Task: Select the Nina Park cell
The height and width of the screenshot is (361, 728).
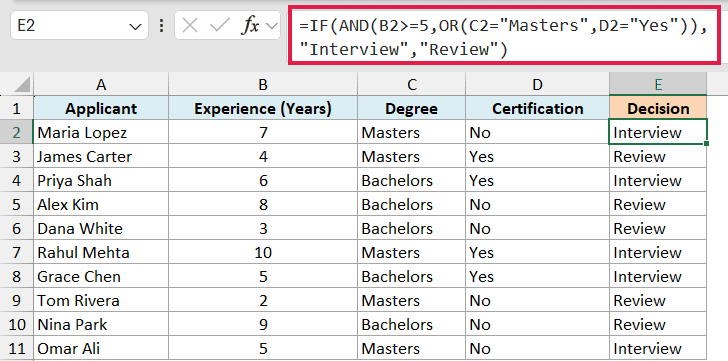Action: point(101,324)
